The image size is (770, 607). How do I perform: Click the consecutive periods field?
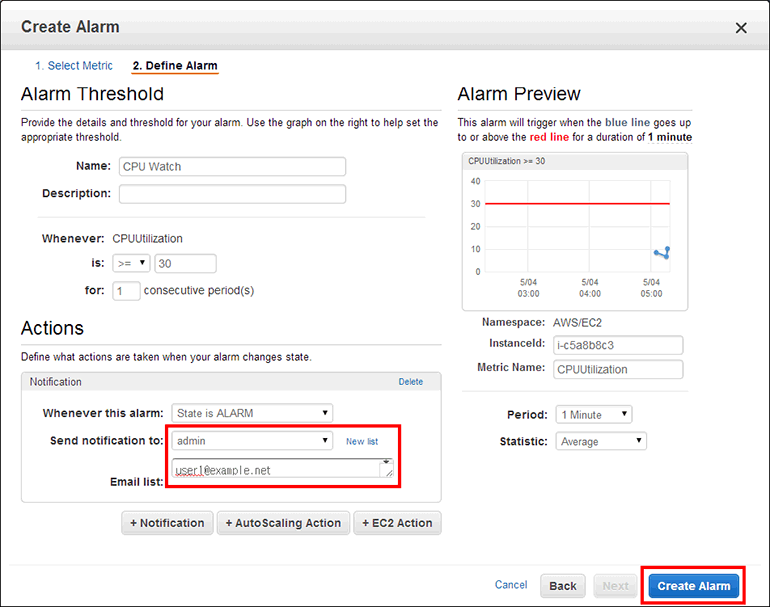click(126, 291)
